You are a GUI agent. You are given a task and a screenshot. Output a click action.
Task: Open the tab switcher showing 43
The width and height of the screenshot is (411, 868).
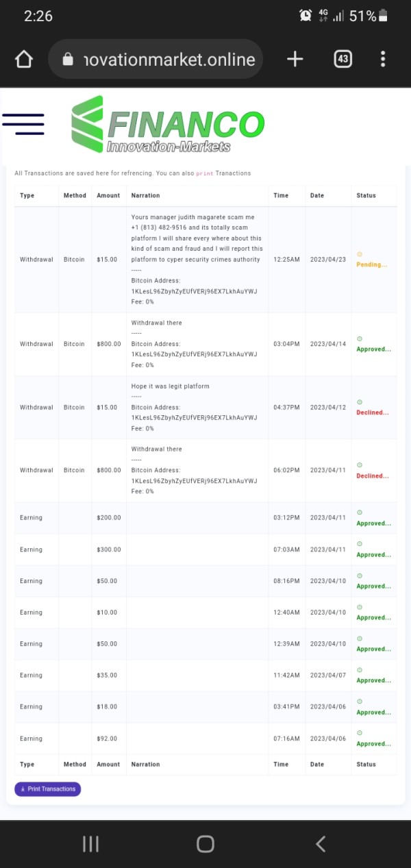343,60
